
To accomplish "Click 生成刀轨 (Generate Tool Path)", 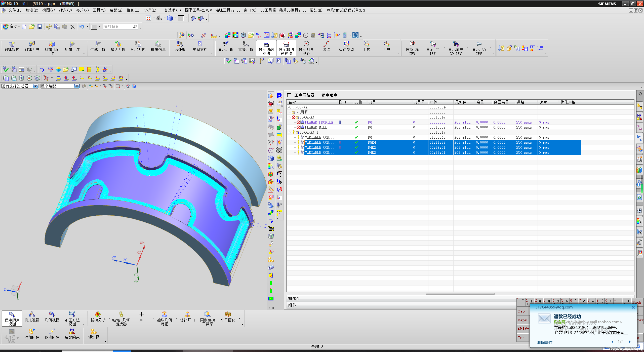I will 98,47.
